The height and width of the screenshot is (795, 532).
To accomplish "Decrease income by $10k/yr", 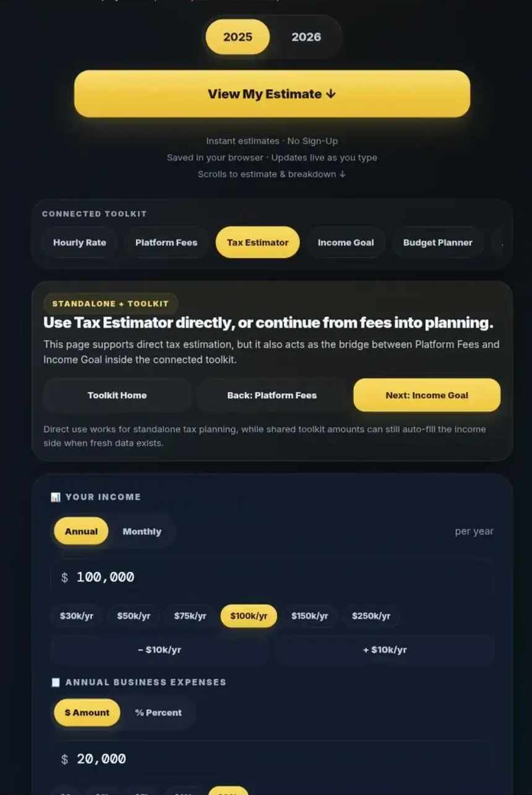I will click(160, 649).
